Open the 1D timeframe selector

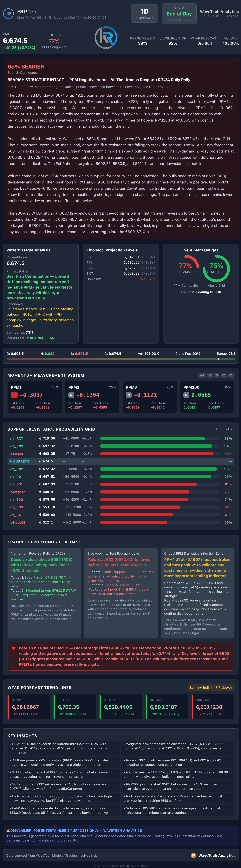[144, 14]
